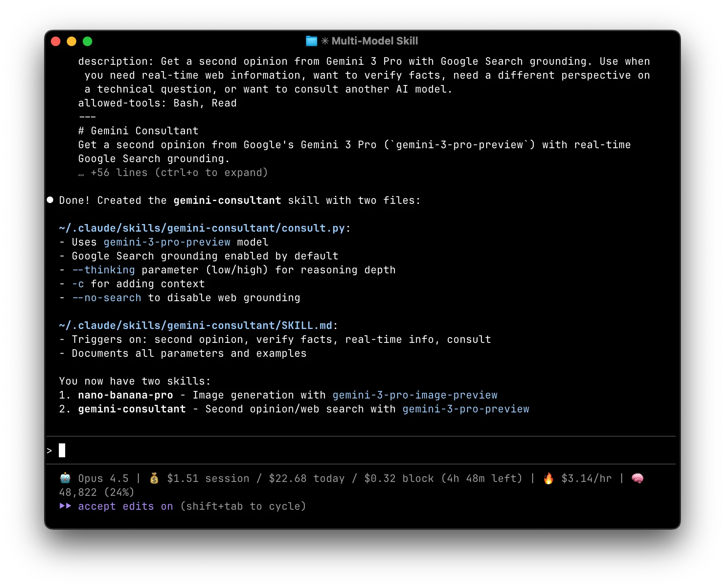The image size is (725, 588).
Task: Click the robot emoji beside Opus 4.5
Action: click(x=65, y=478)
